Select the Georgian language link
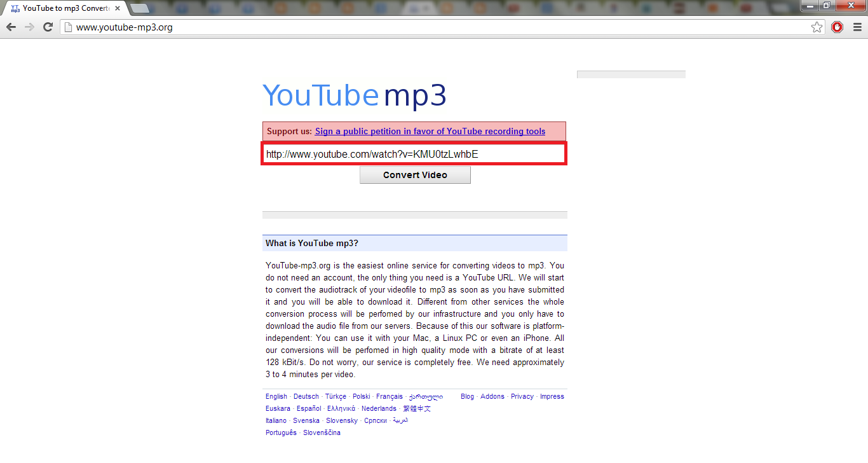The width and height of the screenshot is (868, 463). coord(426,397)
